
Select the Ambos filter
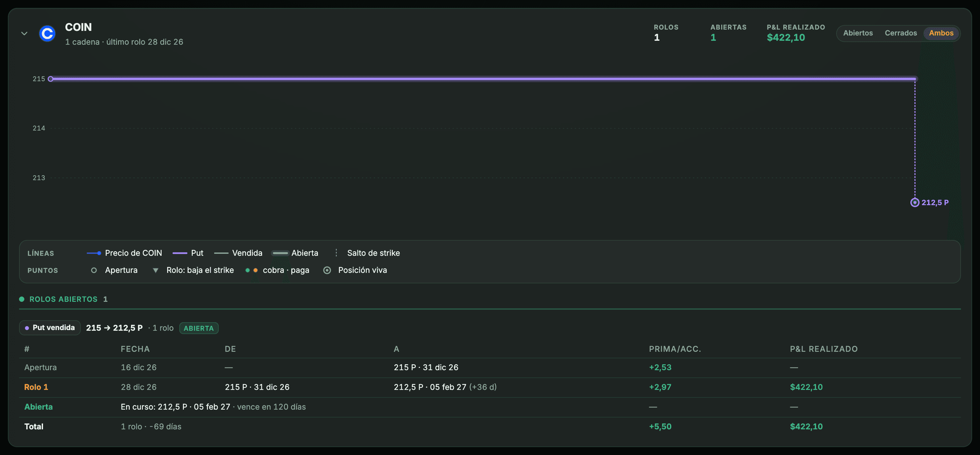click(941, 33)
